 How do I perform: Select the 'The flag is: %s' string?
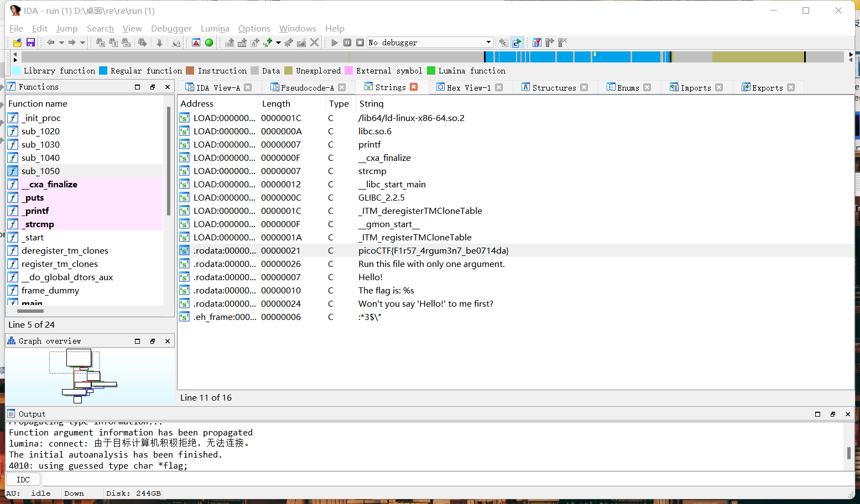pyautogui.click(x=516, y=290)
